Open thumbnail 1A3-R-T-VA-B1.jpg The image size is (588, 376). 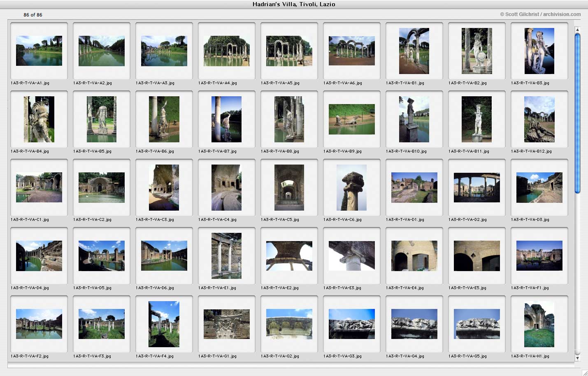[414, 51]
